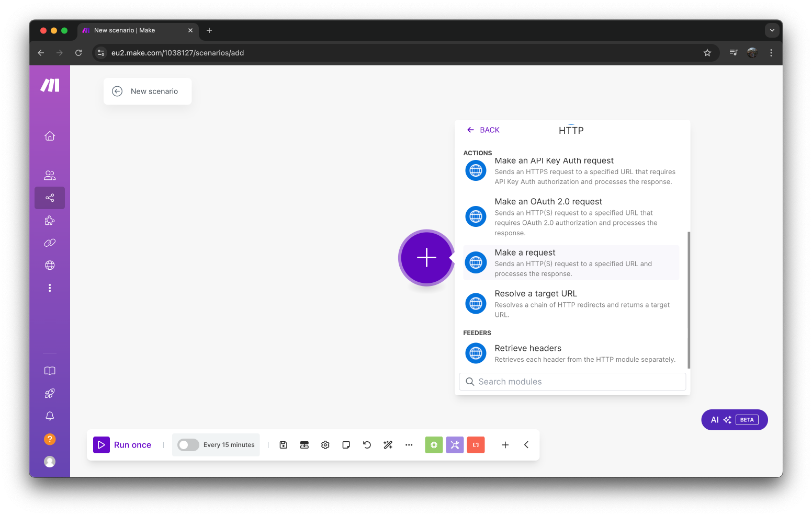The height and width of the screenshot is (516, 812).
Task: Select Resolve a target URL action
Action: pyautogui.click(x=571, y=304)
